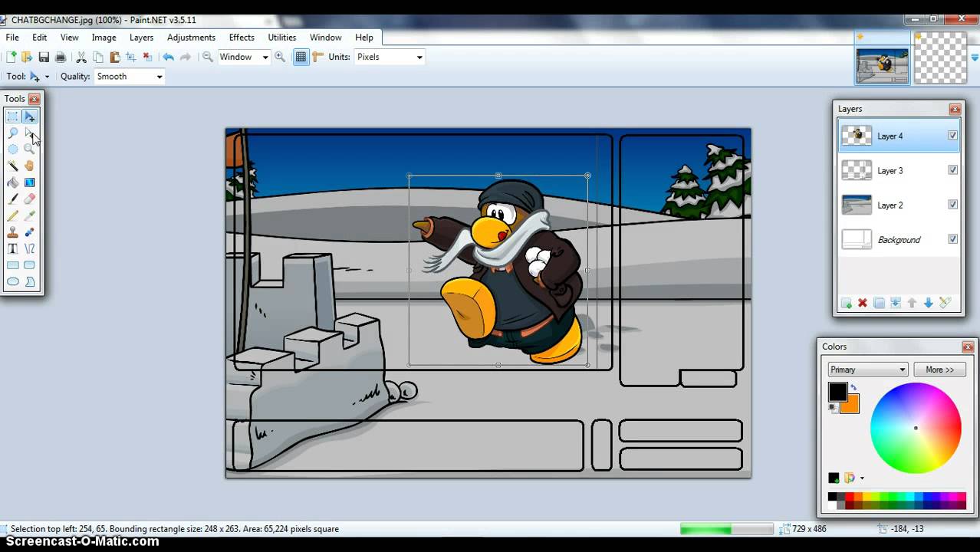Click the Zoom In magnifier icon
This screenshot has width=980, height=552.
coord(280,57)
